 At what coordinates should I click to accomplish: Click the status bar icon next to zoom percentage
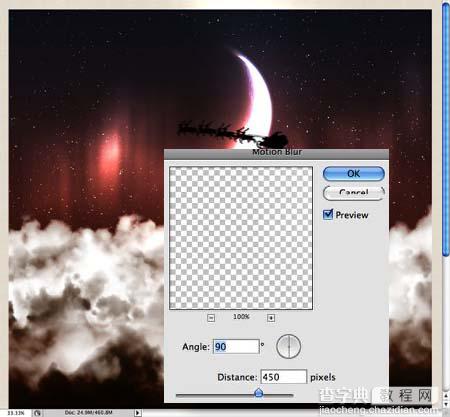(37, 413)
